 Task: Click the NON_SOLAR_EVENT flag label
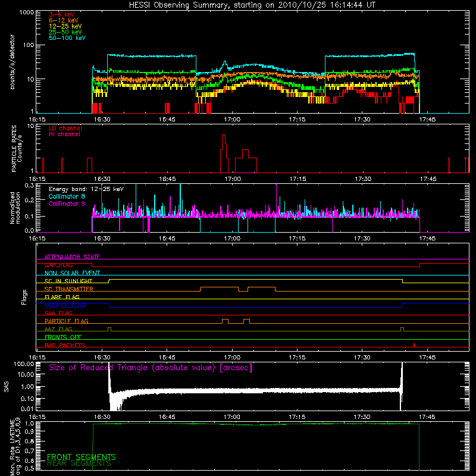point(72,273)
